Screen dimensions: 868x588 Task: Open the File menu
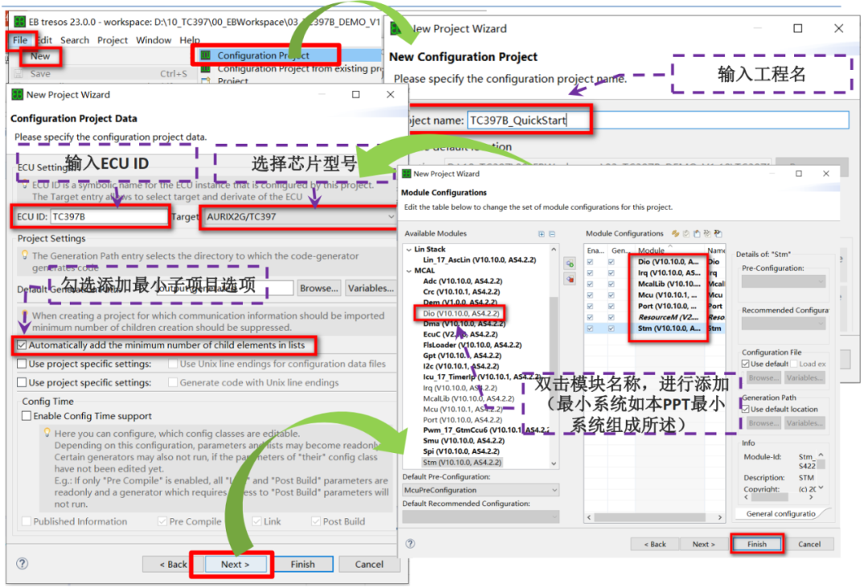[20, 40]
